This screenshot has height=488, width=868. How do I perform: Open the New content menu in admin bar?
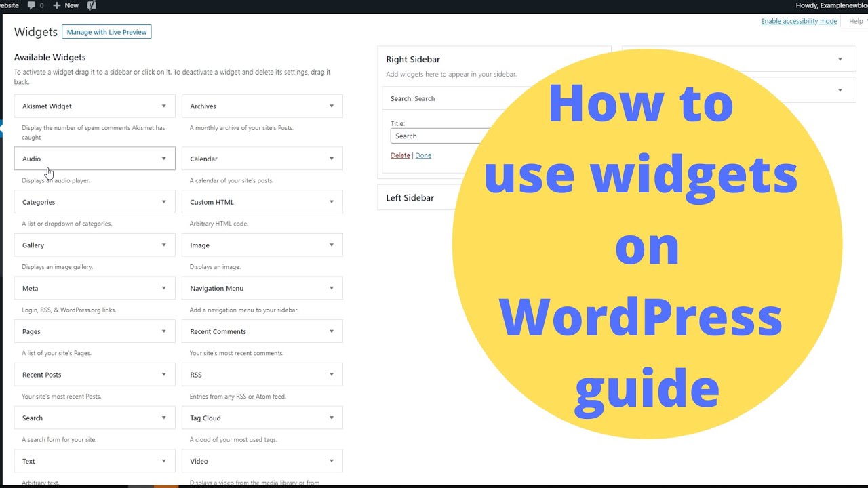pyautogui.click(x=66, y=5)
